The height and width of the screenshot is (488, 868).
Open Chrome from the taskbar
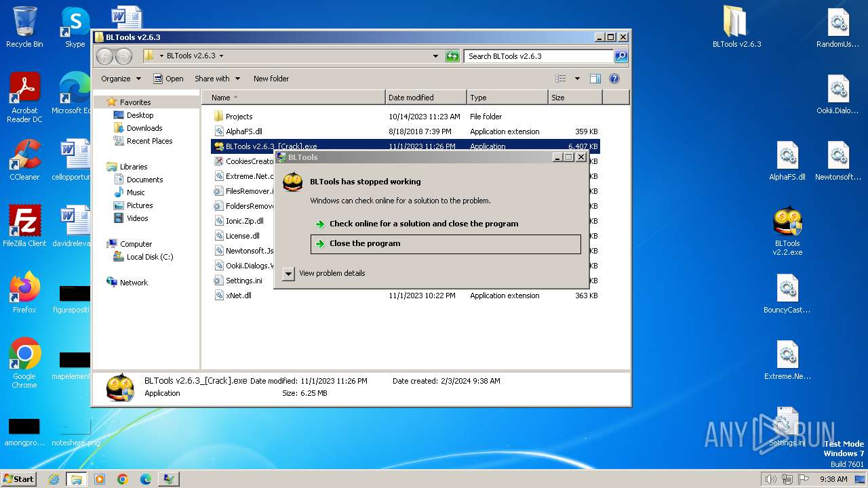(x=123, y=479)
